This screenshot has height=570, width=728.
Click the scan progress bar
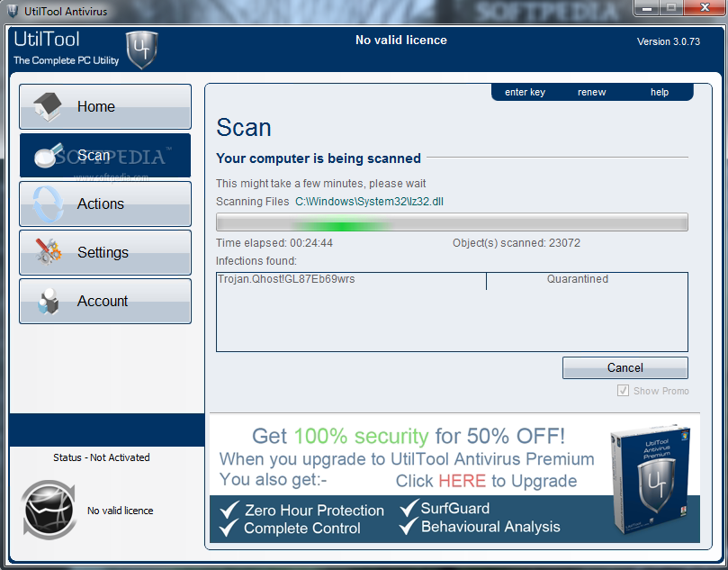452,222
